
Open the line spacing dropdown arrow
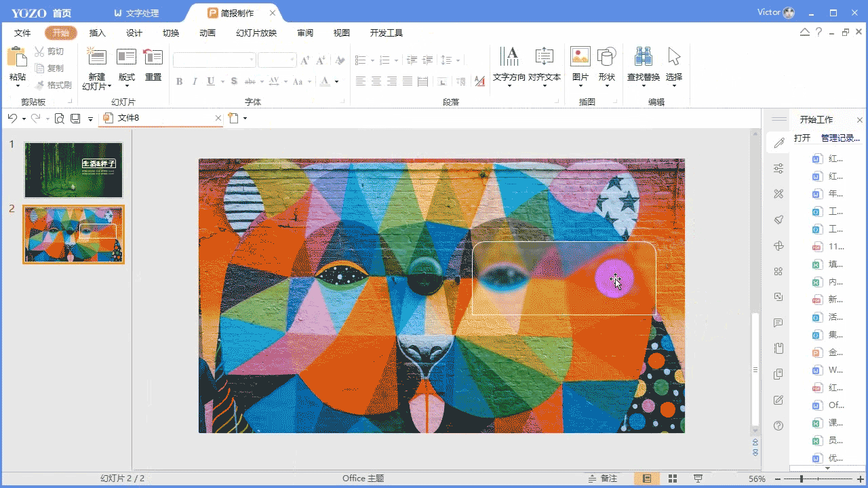pos(458,61)
